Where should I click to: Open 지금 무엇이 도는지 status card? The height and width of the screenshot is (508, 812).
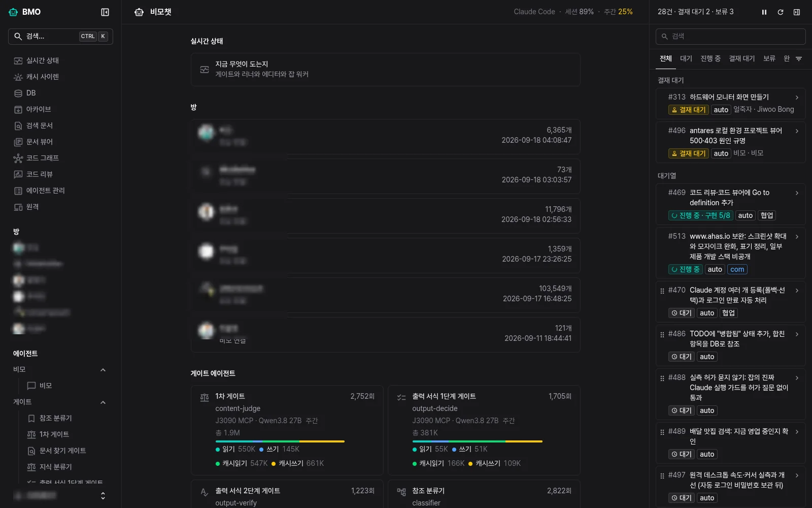point(386,70)
